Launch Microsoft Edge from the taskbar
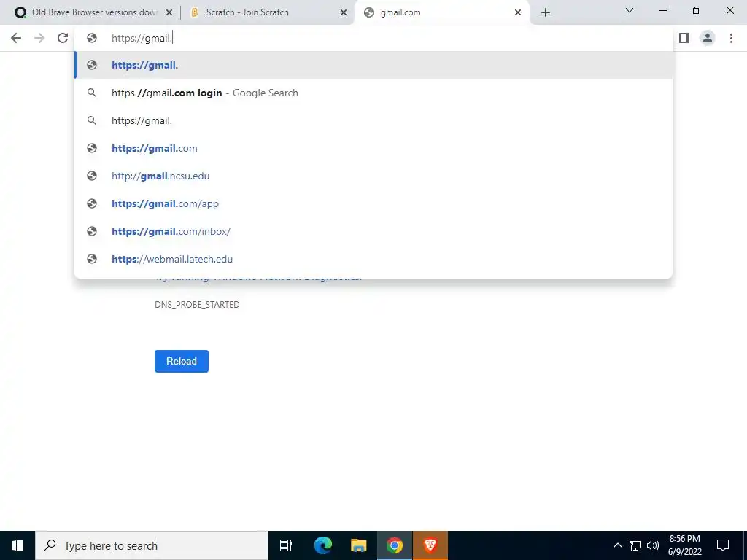747x560 pixels. pos(323,545)
